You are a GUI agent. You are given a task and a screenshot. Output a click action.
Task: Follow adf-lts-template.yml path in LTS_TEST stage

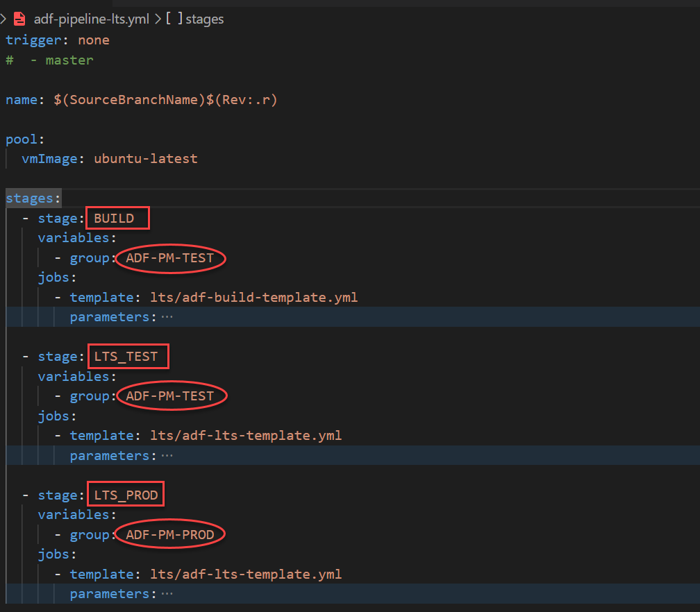point(246,436)
